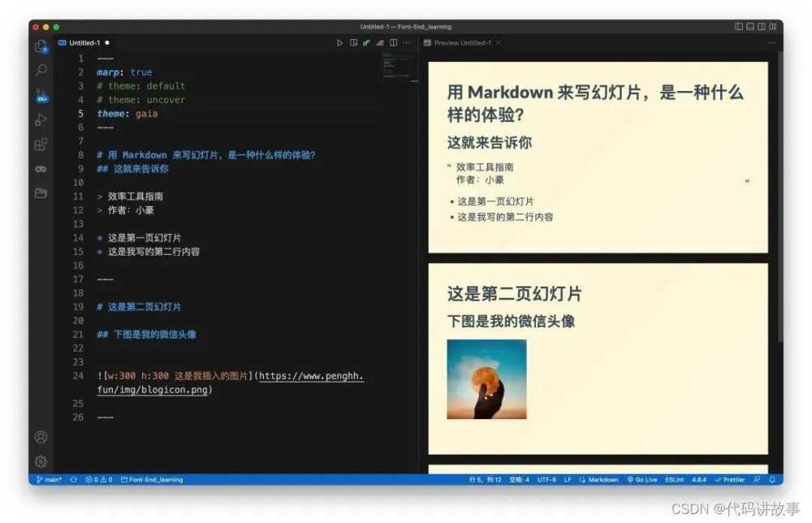Image resolution: width=812 pixels, height=523 pixels.
Task: Toggle Prettier formatter in the status bar
Action: coord(732,479)
